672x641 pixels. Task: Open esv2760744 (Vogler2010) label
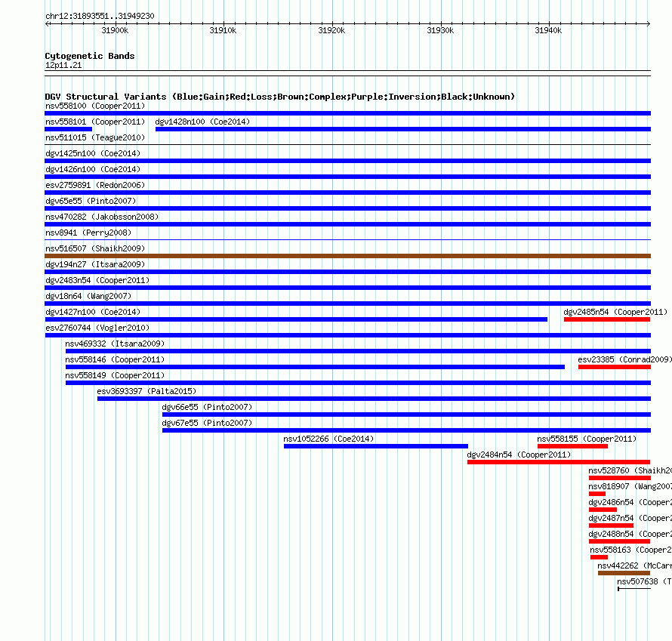tap(97, 328)
